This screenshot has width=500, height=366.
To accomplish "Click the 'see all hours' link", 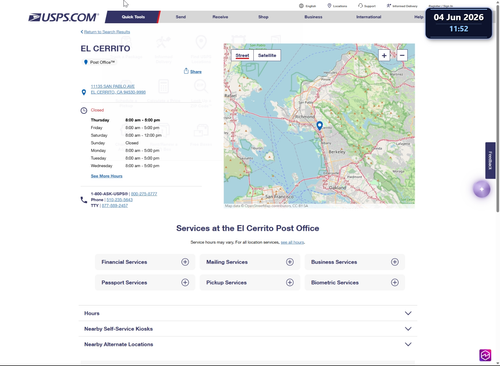I will pyautogui.click(x=292, y=242).
